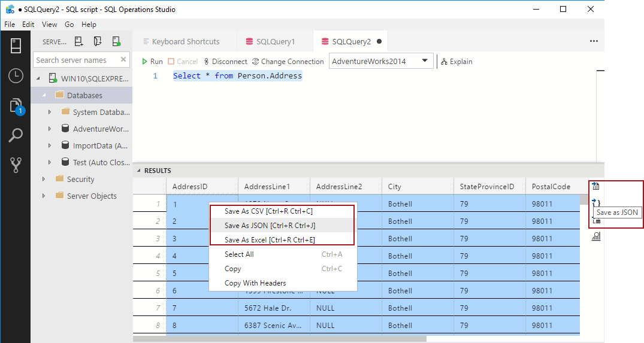
Task: Click the results grid horizontal scrollbar
Action: (x=280, y=339)
